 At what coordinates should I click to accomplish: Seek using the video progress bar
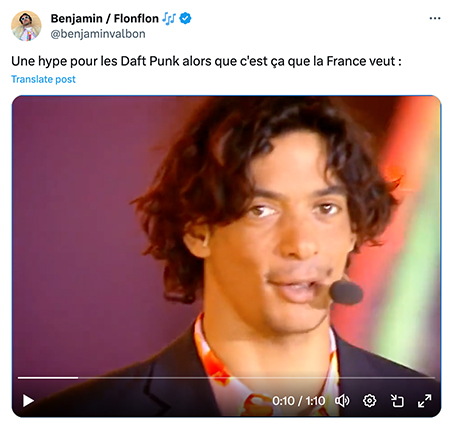tap(226, 378)
